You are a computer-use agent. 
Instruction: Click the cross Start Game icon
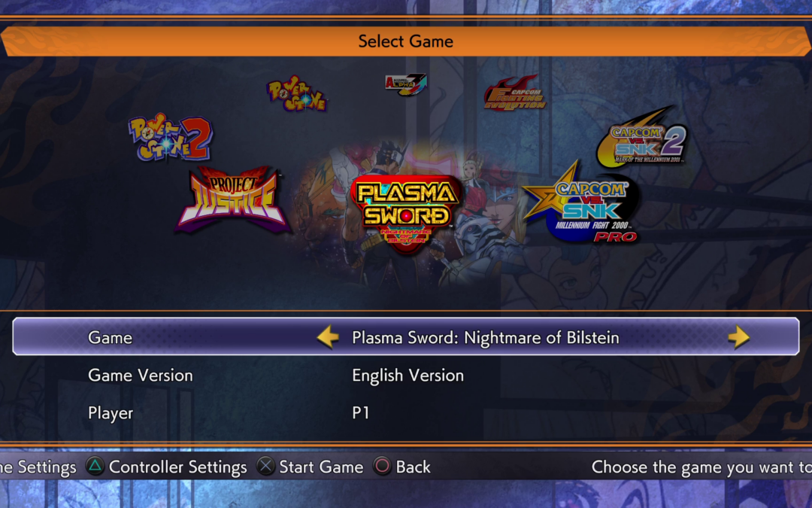pyautogui.click(x=265, y=467)
